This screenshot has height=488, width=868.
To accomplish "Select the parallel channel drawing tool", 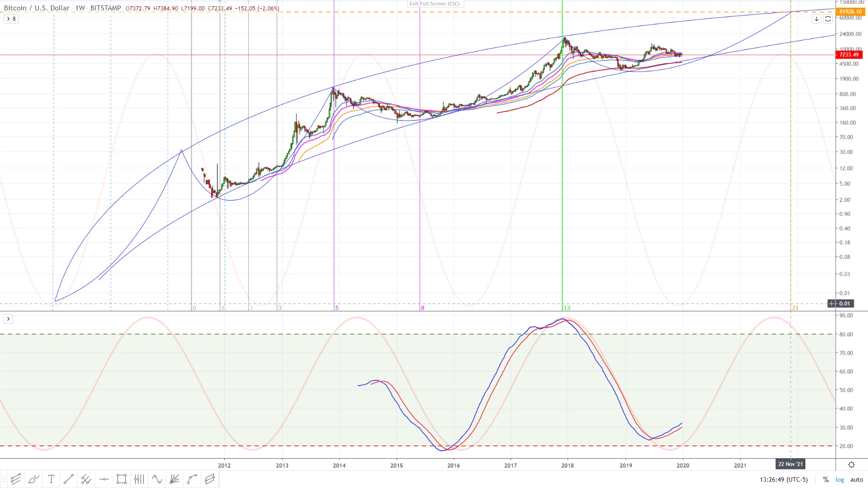I will (15, 479).
